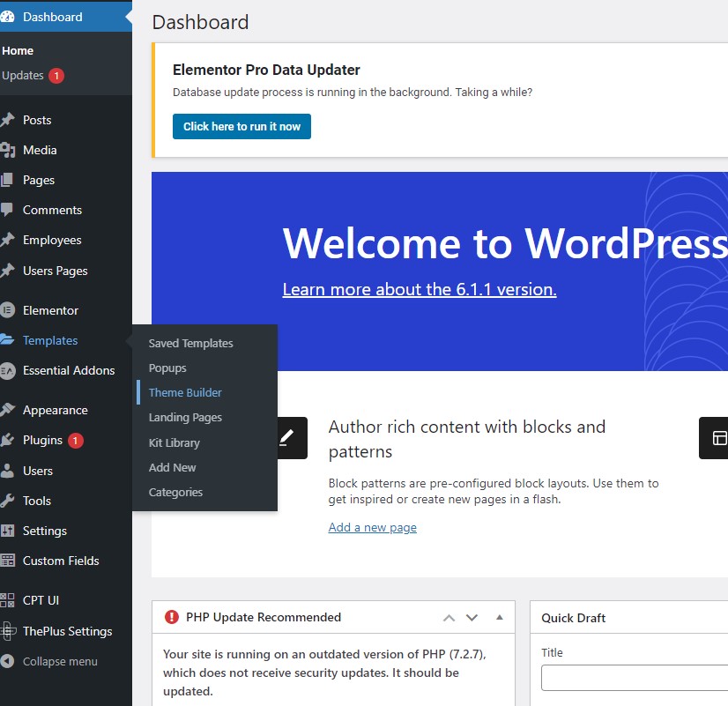
Task: Open the Employees menu label
Action: pyautogui.click(x=52, y=240)
